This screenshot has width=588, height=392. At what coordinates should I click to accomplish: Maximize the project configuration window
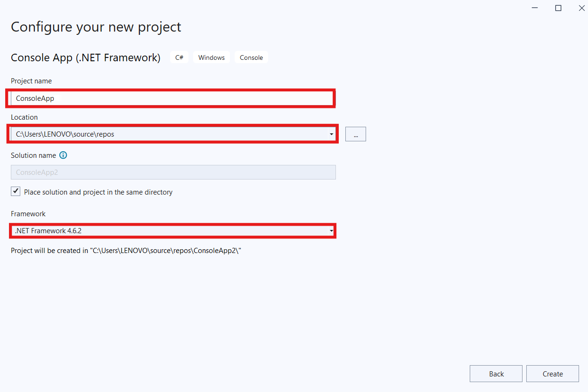tap(558, 8)
